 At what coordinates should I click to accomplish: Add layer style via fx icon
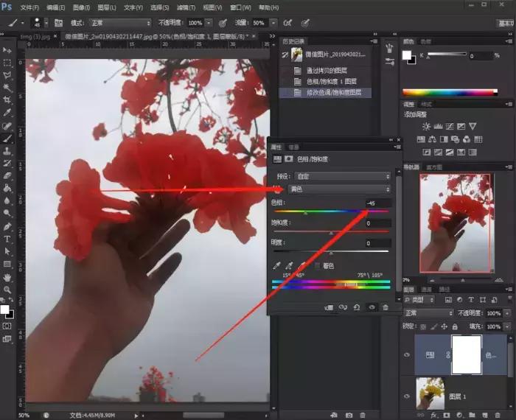coord(433,416)
